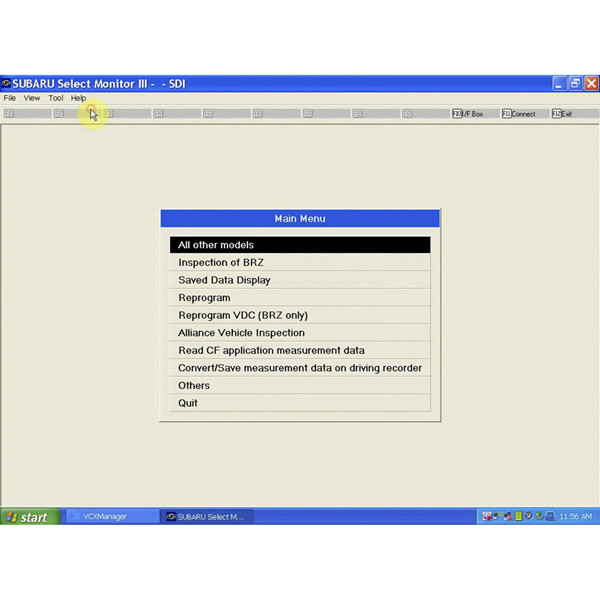Click 'Quit' in the Main Menu
Image resolution: width=600 pixels, height=600 pixels.
click(300, 403)
